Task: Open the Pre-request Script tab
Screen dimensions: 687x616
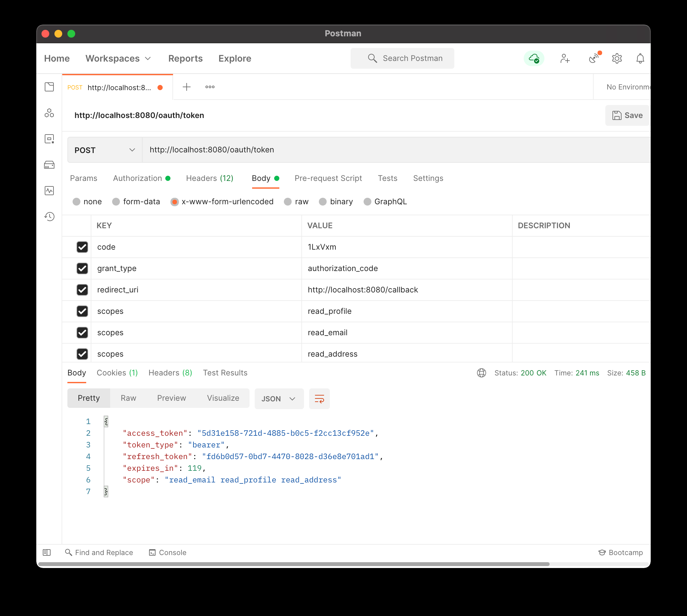Action: (328, 178)
